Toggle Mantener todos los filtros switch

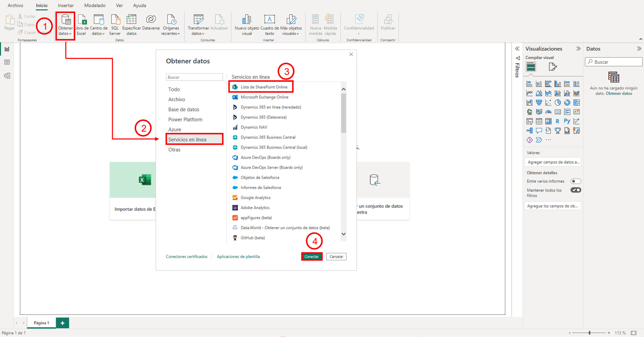coord(576,190)
